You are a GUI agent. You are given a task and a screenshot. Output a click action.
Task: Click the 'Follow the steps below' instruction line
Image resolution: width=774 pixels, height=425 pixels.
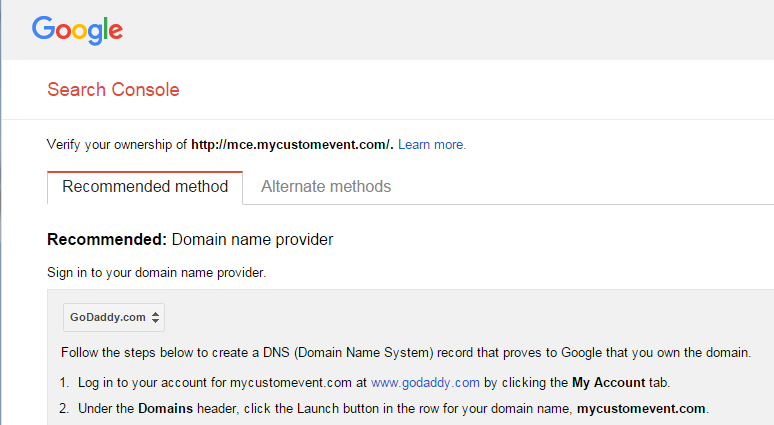point(406,352)
